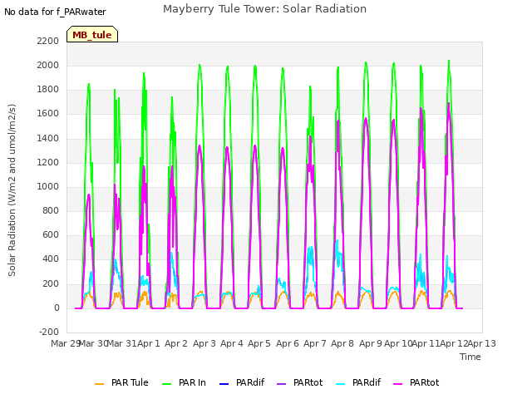
Task: Click the 'Apr 8' x-axis date label
Action: (342, 343)
